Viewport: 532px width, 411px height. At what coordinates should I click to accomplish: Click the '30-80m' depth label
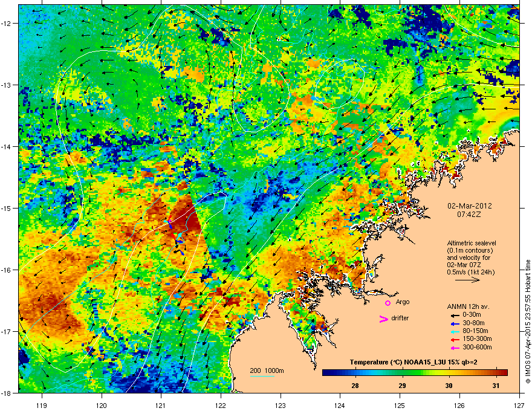click(x=473, y=323)
